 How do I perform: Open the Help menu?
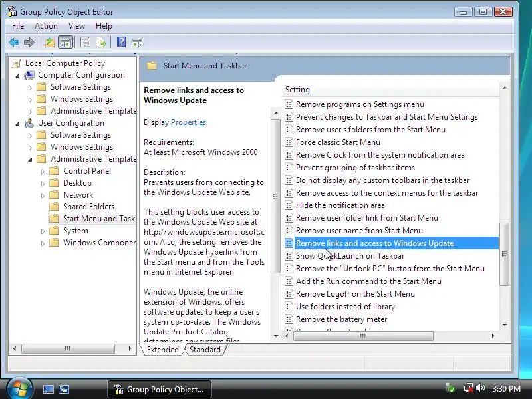click(104, 26)
